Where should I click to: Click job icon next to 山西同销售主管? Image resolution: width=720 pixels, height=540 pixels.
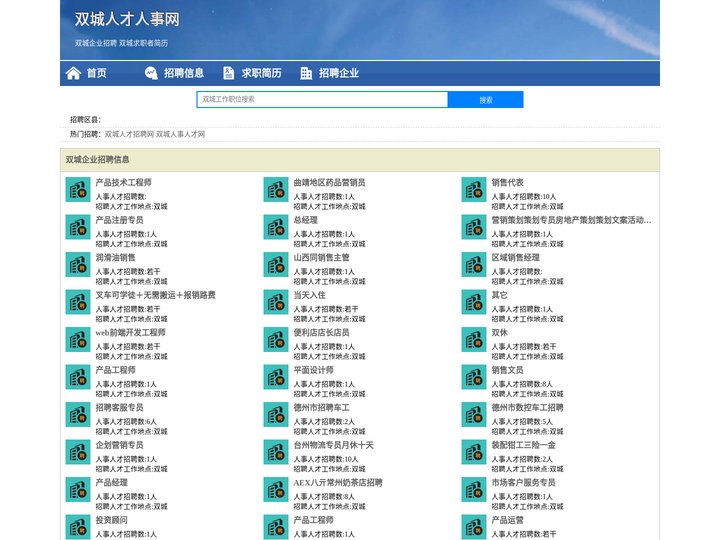(x=276, y=264)
